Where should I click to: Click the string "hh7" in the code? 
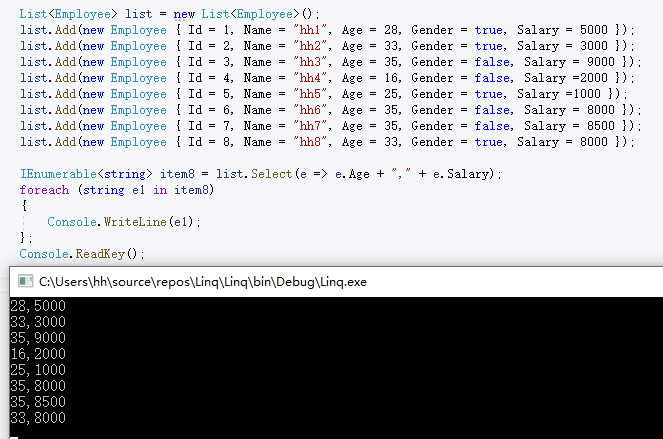[x=310, y=126]
